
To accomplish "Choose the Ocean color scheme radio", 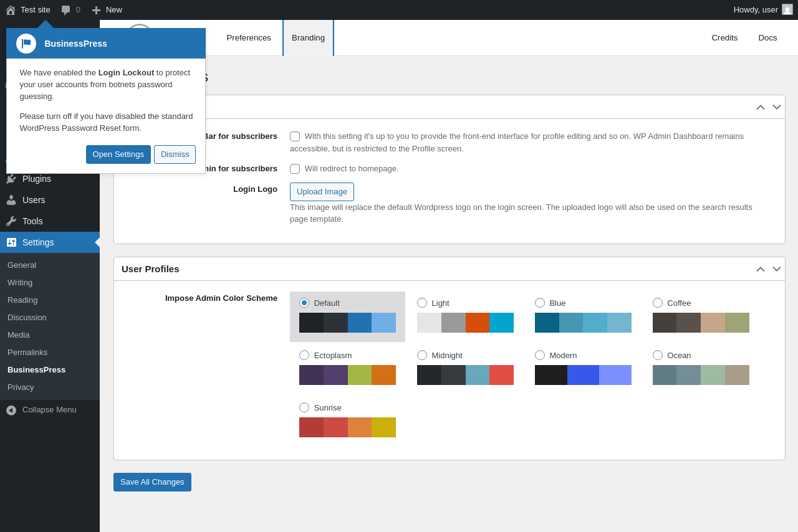I will 658,355.
